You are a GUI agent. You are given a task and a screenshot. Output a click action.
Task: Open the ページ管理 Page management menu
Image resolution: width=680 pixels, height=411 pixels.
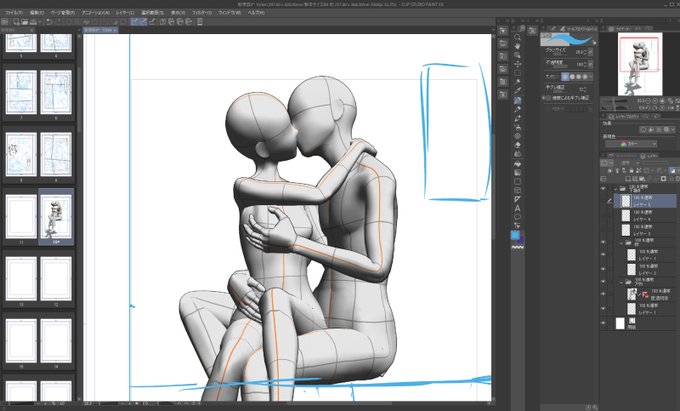point(63,13)
